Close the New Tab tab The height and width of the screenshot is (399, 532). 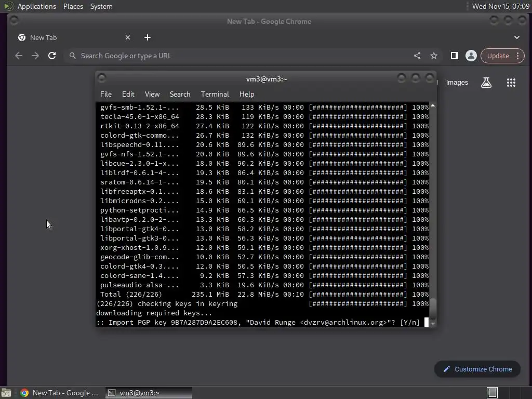pos(128,37)
